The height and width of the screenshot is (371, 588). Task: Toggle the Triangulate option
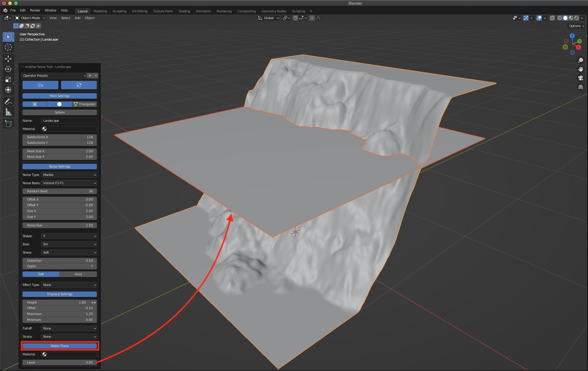pyautogui.click(x=84, y=104)
